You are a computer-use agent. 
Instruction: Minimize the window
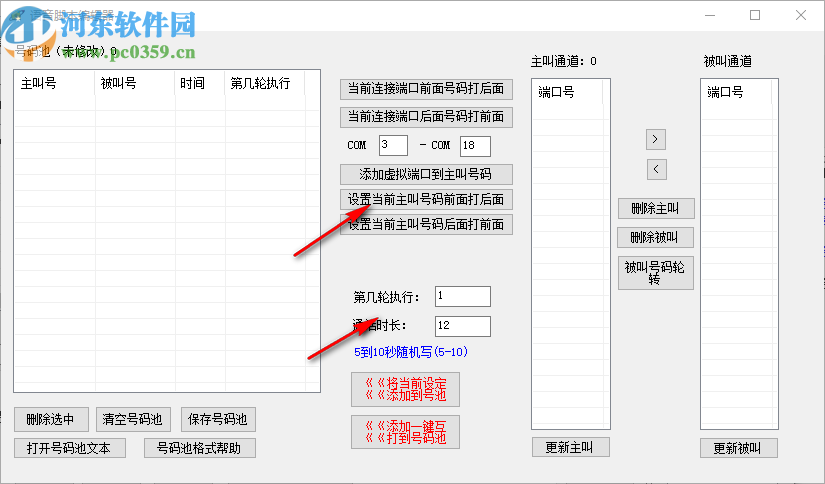tap(710, 15)
